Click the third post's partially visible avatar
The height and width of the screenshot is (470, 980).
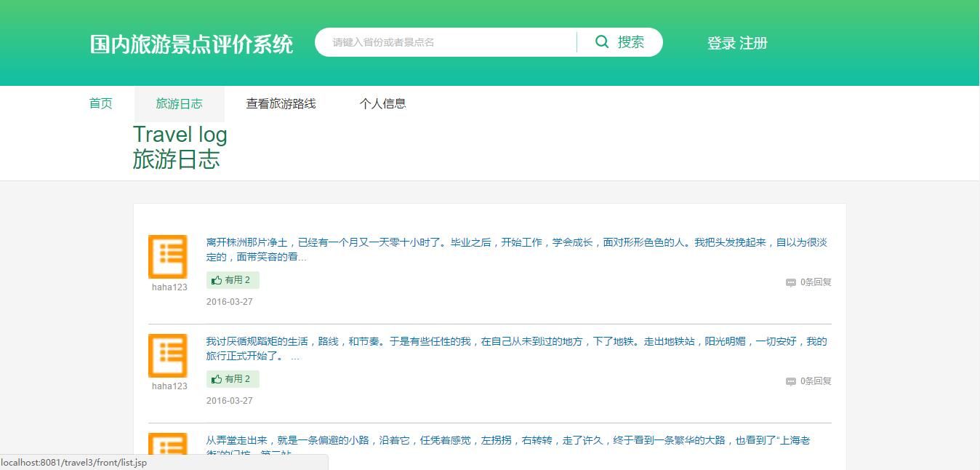[x=168, y=445]
